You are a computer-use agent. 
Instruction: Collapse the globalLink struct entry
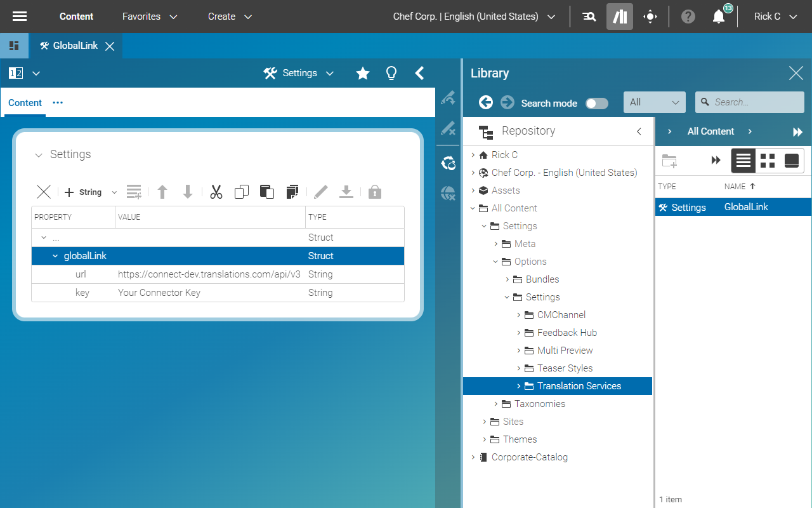tap(55, 255)
